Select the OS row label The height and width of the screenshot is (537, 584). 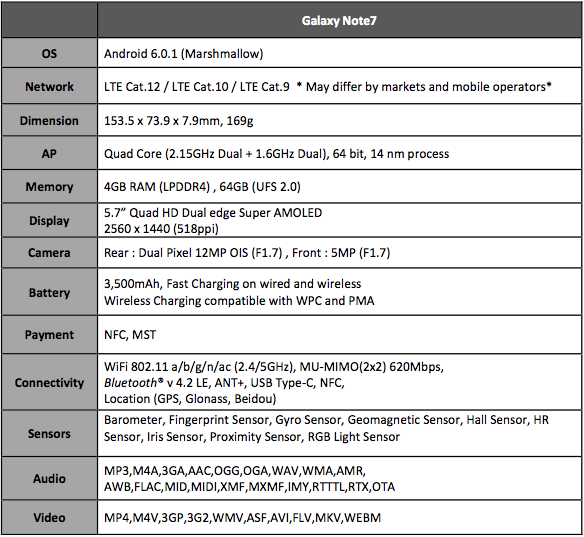pyautogui.click(x=49, y=54)
